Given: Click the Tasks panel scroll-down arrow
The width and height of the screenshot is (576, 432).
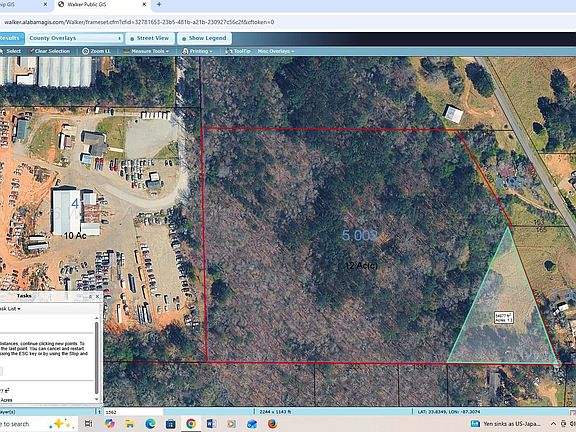Looking at the screenshot, I should [97, 399].
